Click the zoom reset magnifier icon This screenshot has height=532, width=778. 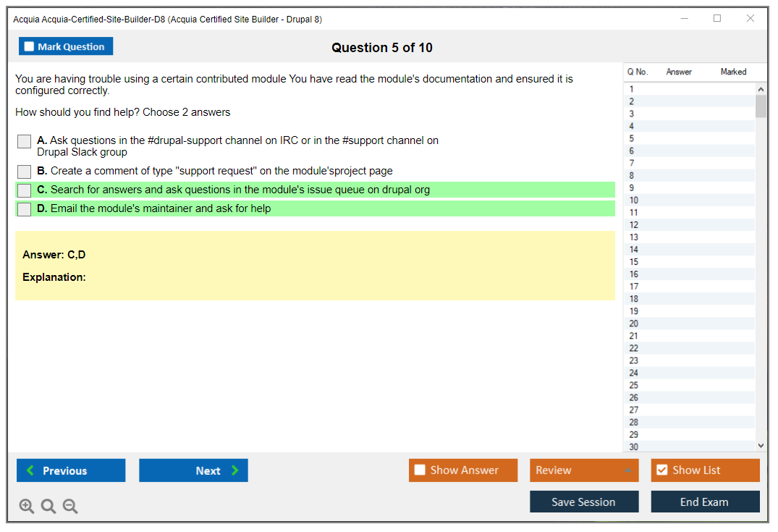click(48, 507)
